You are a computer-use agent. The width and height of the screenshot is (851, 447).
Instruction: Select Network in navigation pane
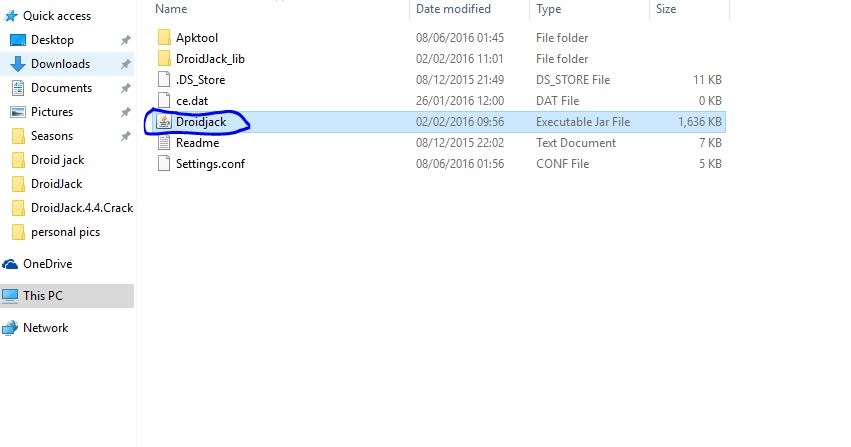(x=46, y=328)
